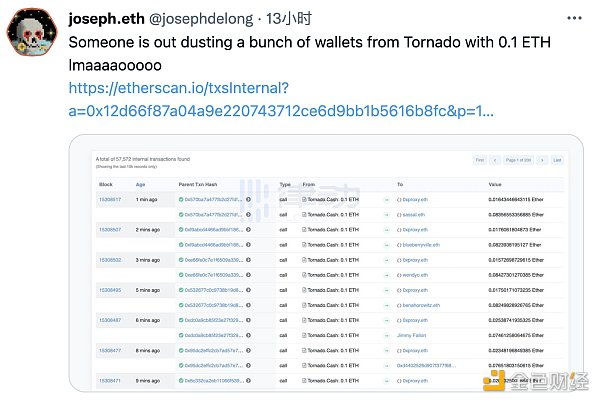Screen dimensions: 600x402
Task: Go to First page of transactions
Action: click(x=480, y=160)
